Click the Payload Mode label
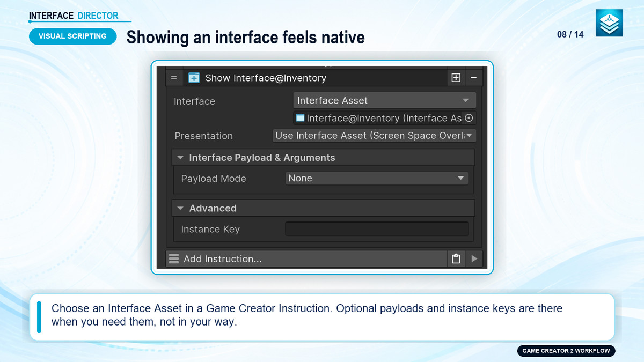 pyautogui.click(x=214, y=179)
